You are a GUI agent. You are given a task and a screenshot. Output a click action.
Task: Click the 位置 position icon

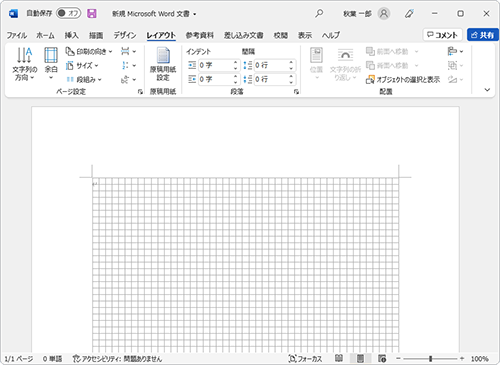[316, 63]
